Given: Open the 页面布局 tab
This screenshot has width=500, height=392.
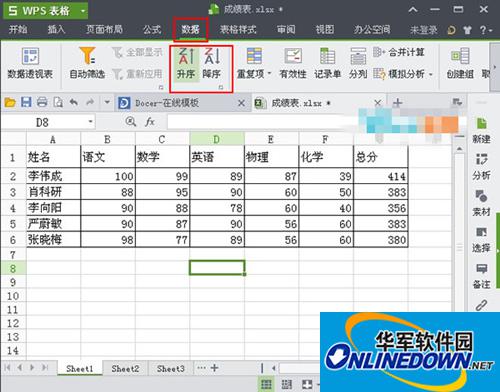Looking at the screenshot, I should coord(104,30).
